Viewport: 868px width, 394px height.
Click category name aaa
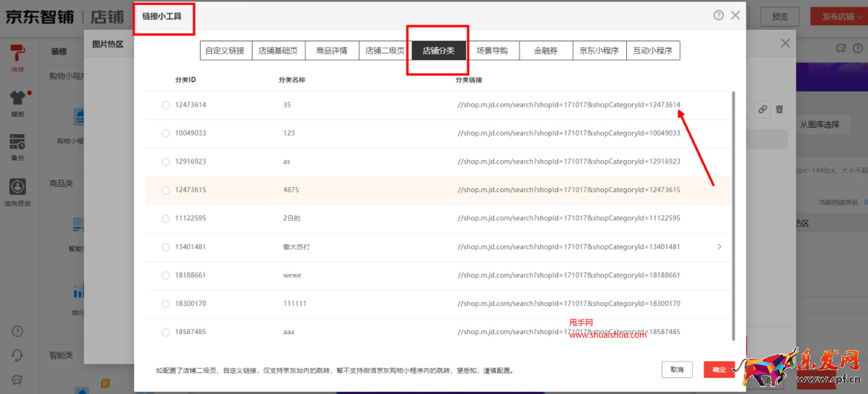[x=289, y=332]
